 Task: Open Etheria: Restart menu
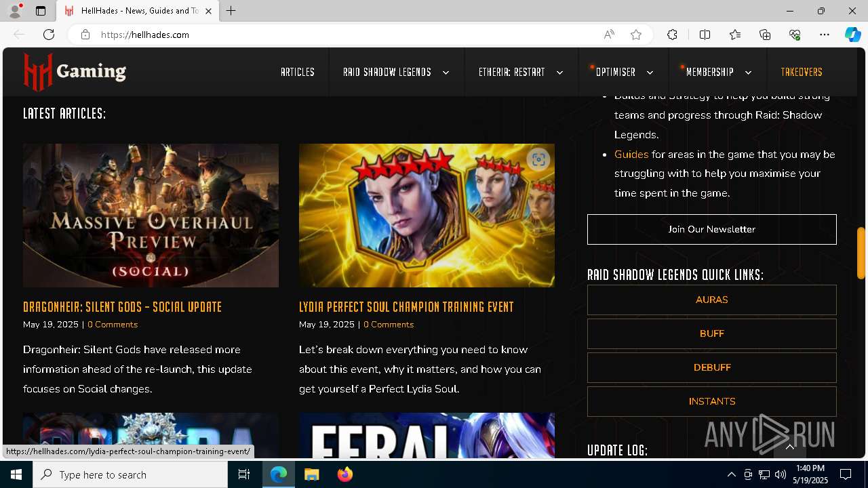512,72
